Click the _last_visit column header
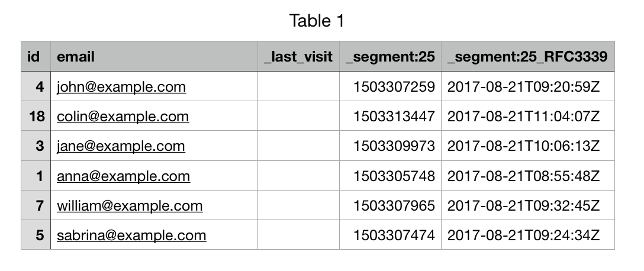Image resolution: width=644 pixels, height=271 pixels. (298, 57)
